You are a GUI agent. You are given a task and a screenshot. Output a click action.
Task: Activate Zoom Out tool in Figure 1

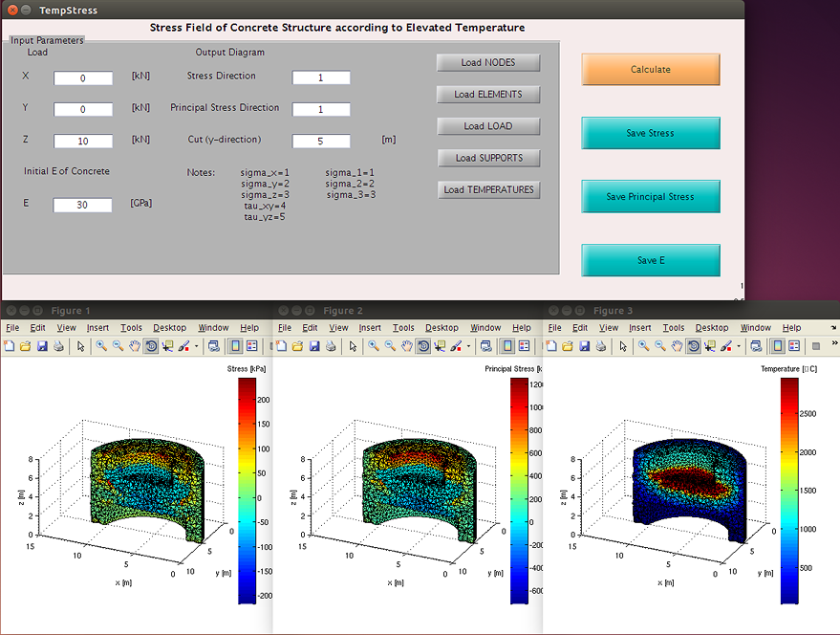point(118,346)
